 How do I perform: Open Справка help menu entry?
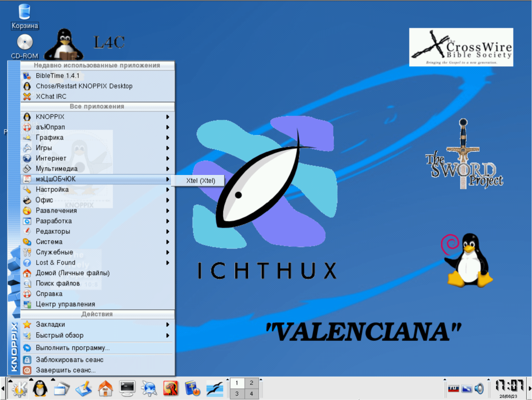coord(98,294)
